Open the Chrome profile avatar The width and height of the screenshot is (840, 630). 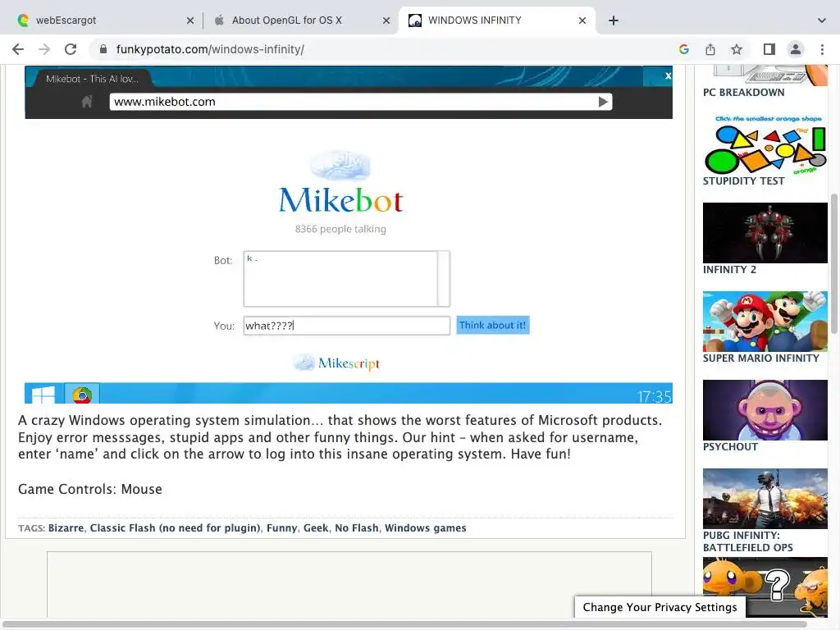pyautogui.click(x=796, y=49)
